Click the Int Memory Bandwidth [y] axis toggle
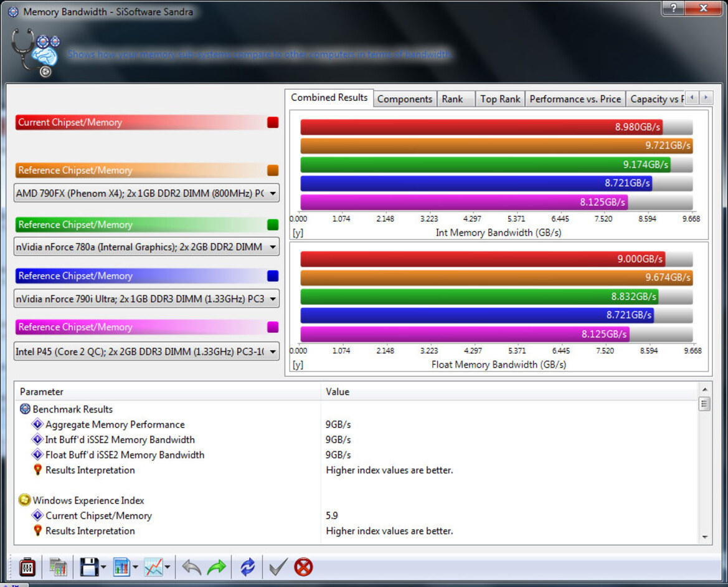Viewport: 728px width, 587px height. [x=298, y=232]
